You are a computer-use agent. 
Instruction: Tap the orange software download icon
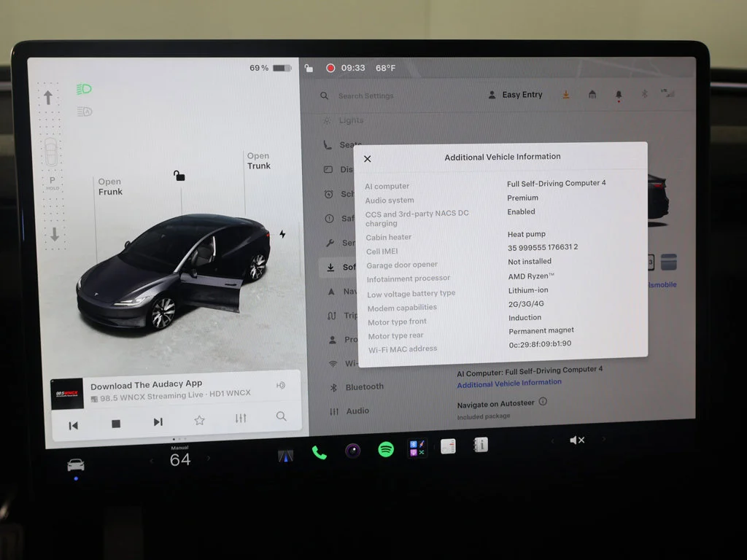click(566, 95)
